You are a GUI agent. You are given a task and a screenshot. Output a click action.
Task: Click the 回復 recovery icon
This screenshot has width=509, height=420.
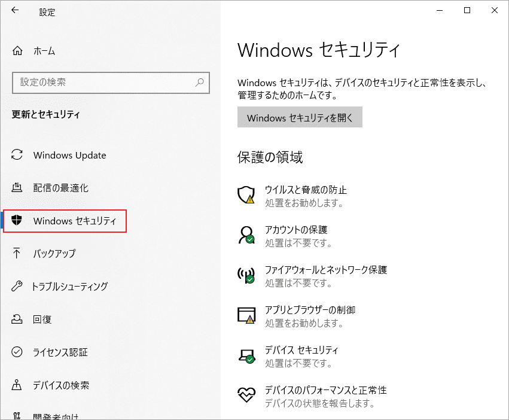[17, 319]
